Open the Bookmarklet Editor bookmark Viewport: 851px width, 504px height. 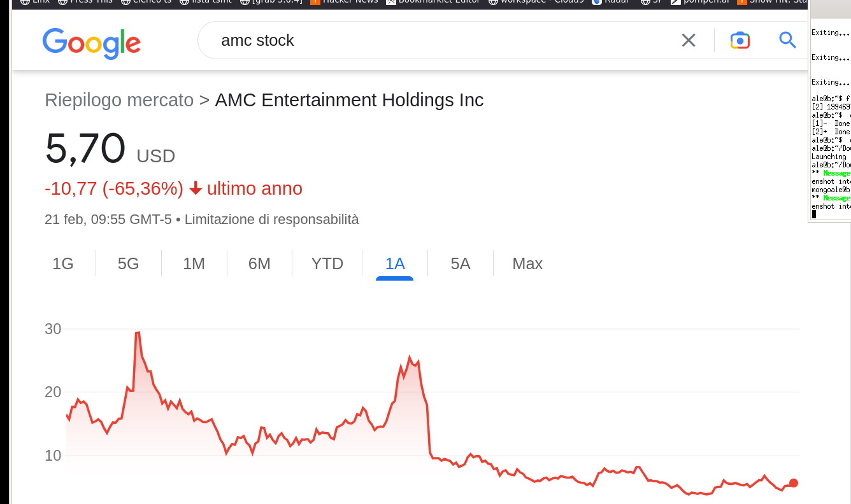coord(433,2)
